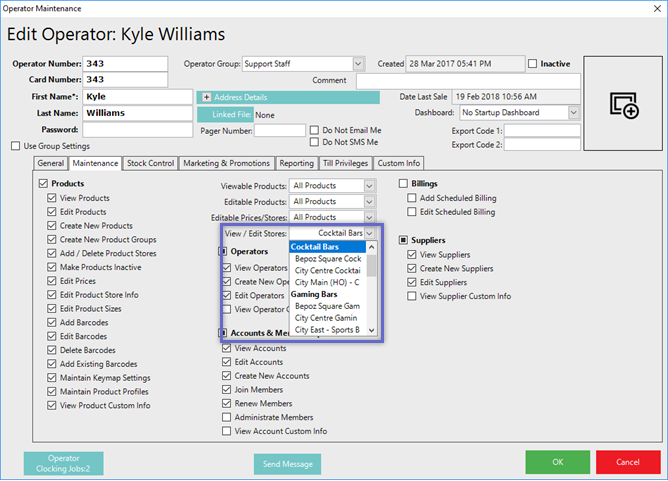Viewport: 668px width, 481px height.
Task: Open the Till Privileges tab
Action: (x=346, y=163)
